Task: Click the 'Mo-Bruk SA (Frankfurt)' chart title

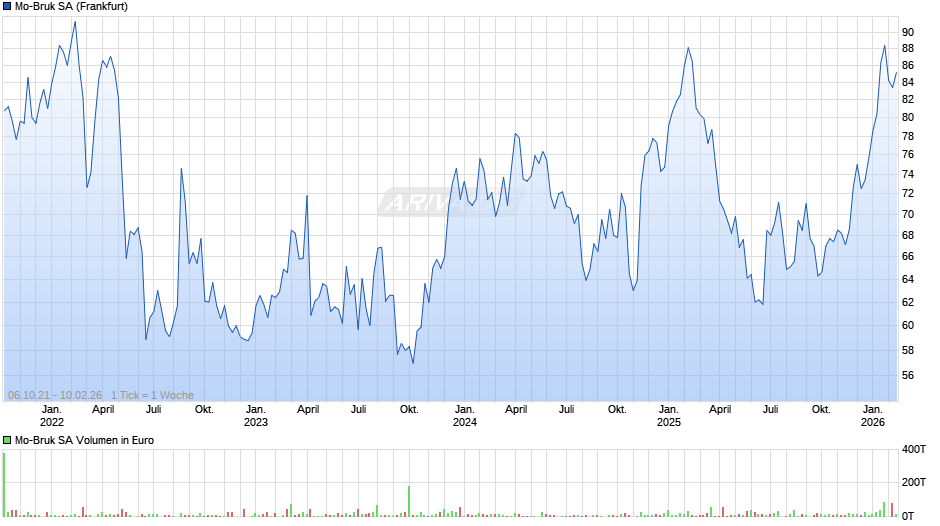Action: pyautogui.click(x=71, y=7)
